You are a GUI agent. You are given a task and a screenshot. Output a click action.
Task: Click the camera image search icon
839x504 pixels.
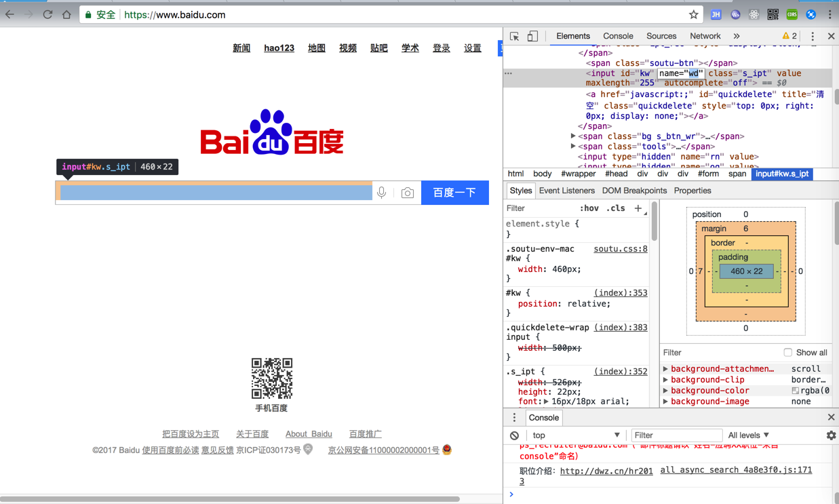point(407,193)
